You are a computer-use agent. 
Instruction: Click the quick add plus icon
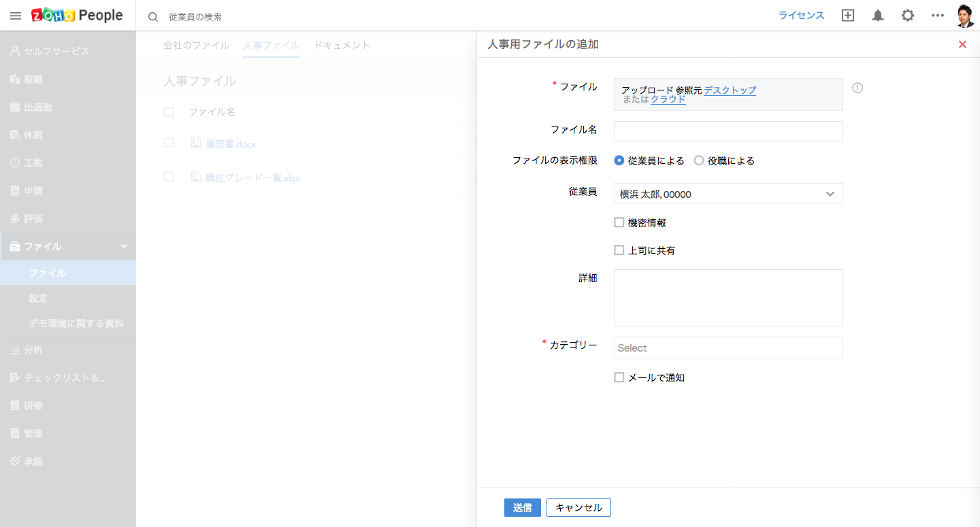[x=848, y=16]
